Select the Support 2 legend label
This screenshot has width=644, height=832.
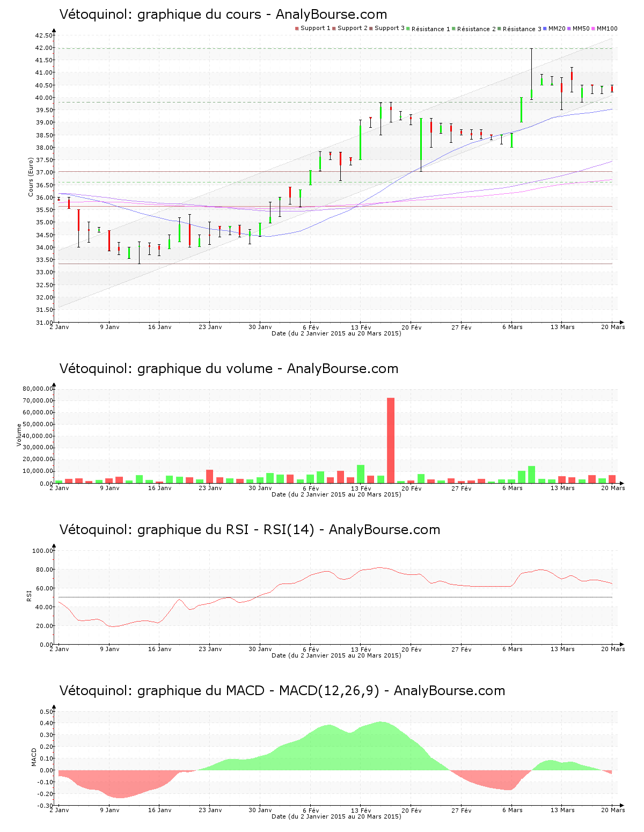pos(353,28)
